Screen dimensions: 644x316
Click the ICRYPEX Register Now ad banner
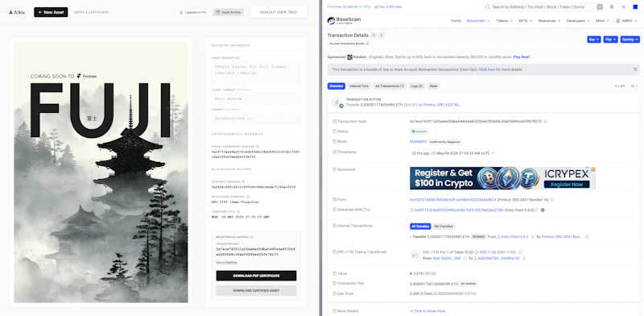(x=502, y=178)
